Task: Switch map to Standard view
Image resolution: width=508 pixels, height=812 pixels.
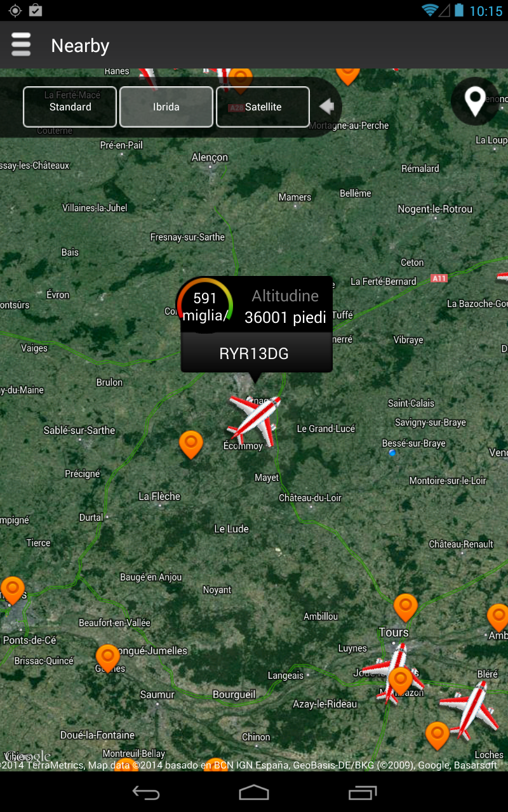Action: [x=70, y=107]
